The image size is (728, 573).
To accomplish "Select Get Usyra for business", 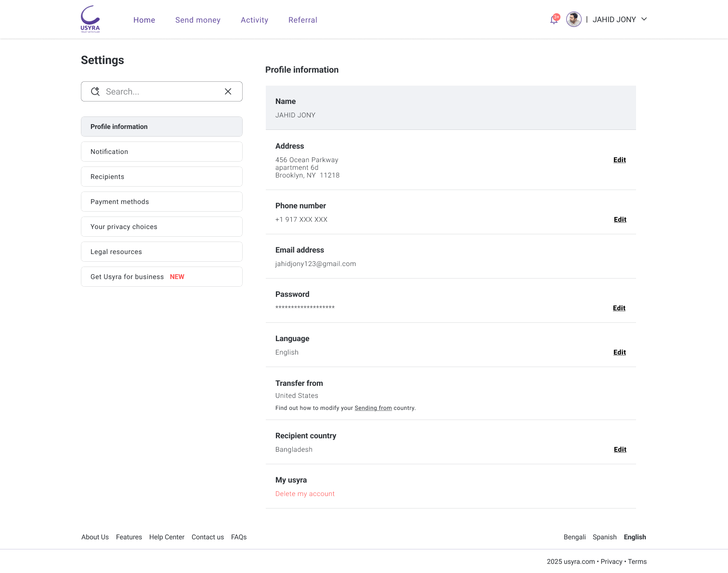I will (x=161, y=277).
